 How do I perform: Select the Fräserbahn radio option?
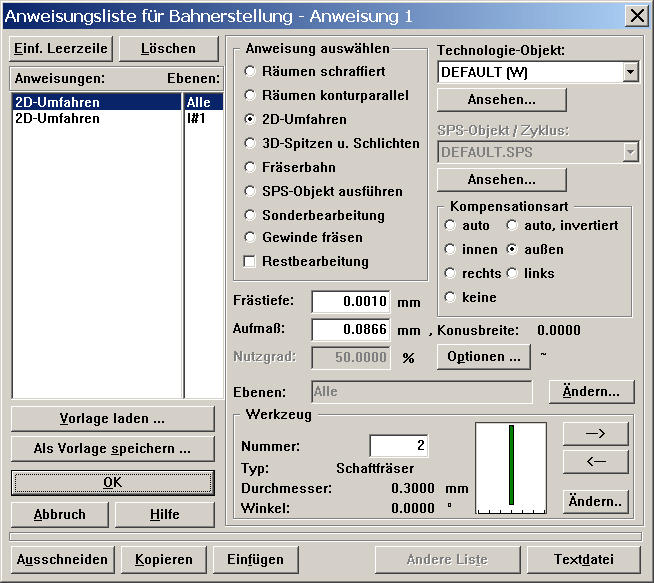click(x=250, y=167)
